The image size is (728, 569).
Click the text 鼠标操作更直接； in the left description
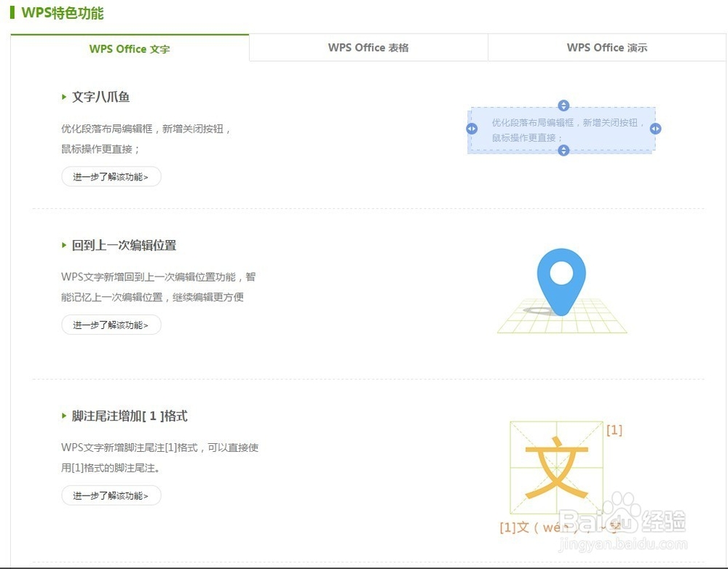coord(100,149)
